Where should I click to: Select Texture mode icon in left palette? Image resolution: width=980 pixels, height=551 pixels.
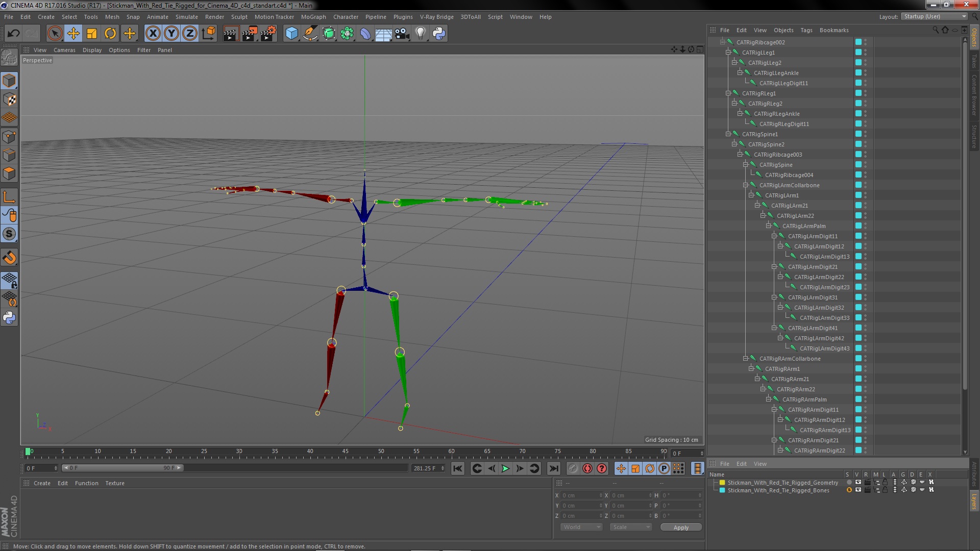(x=9, y=99)
